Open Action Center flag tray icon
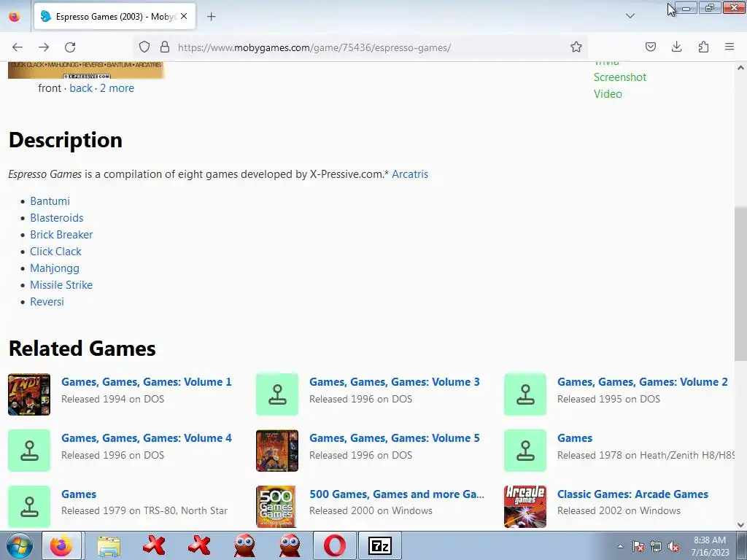 pyautogui.click(x=638, y=547)
